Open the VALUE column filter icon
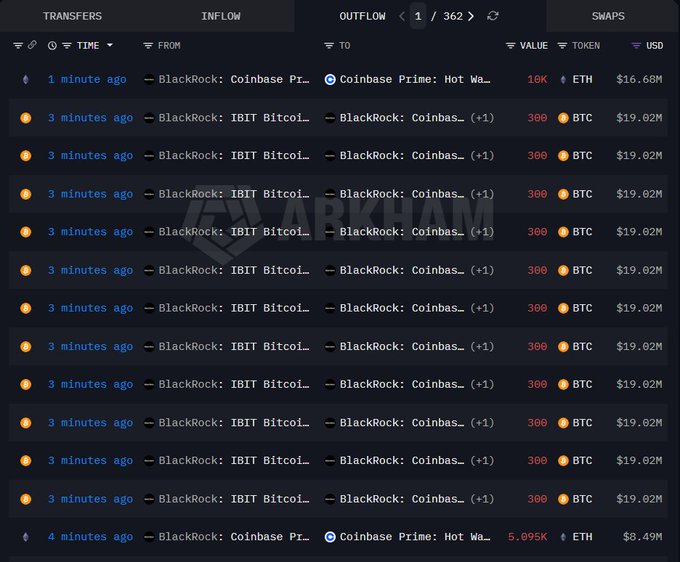 point(510,46)
